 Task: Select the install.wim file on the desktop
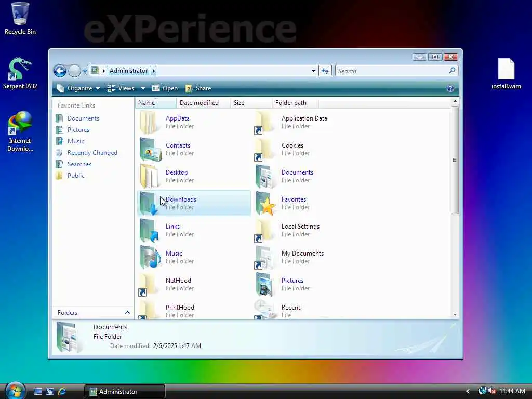point(506,74)
